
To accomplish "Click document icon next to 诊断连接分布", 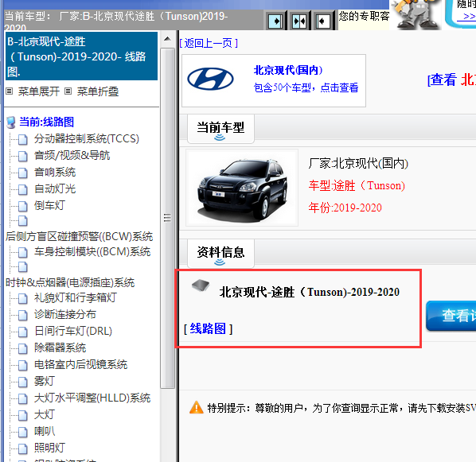I will click(x=23, y=315).
